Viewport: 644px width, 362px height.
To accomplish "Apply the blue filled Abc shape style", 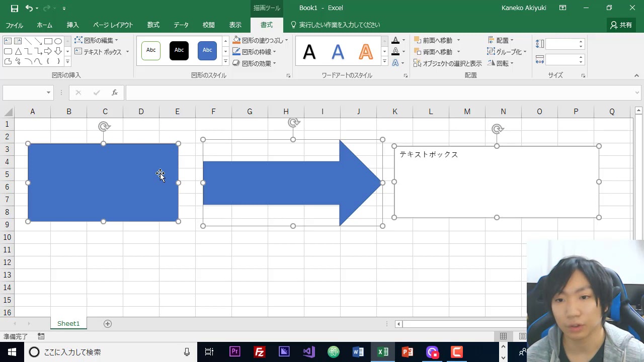I will (207, 50).
